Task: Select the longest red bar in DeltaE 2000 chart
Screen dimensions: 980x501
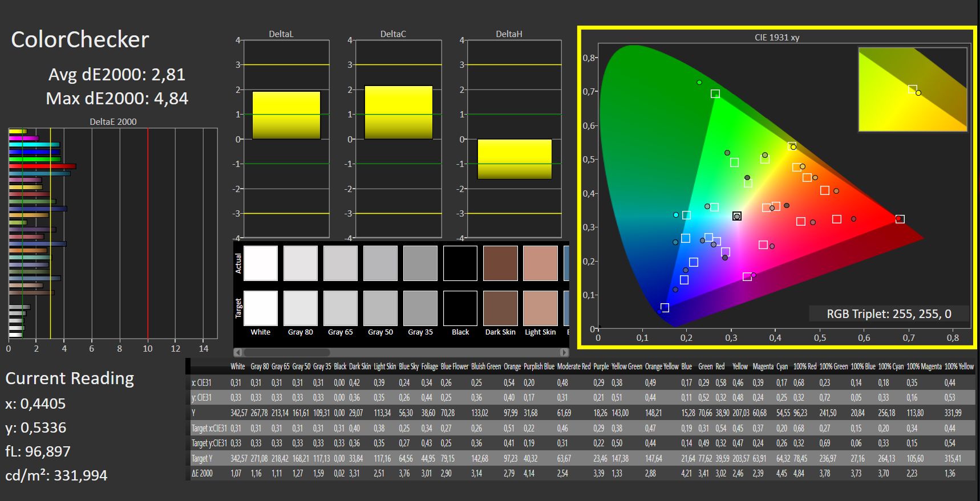Action: click(x=43, y=166)
